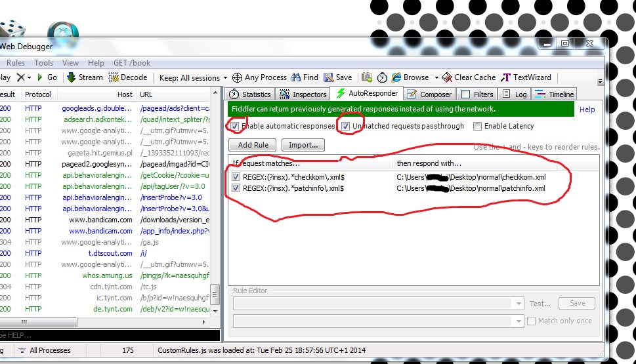This screenshot has width=636, height=364.
Task: Select the cdn.tynt.com session row
Action: [104, 287]
